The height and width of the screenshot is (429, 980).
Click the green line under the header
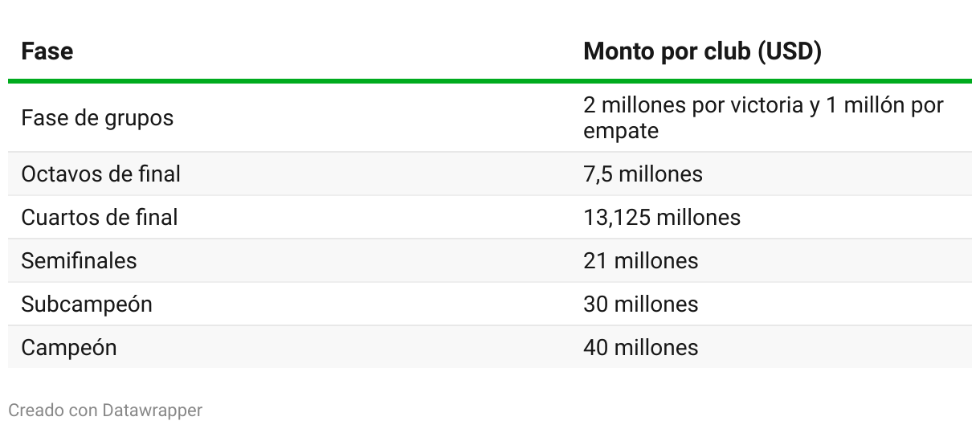[490, 81]
